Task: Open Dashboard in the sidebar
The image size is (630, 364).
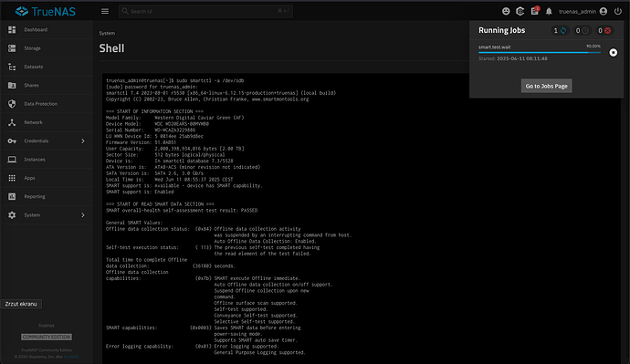Action: [x=47, y=30]
